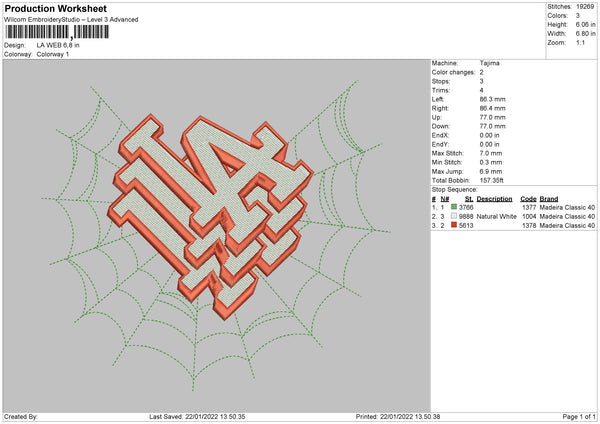Click the Max Jump value '6.9 mm'

pyautogui.click(x=491, y=172)
